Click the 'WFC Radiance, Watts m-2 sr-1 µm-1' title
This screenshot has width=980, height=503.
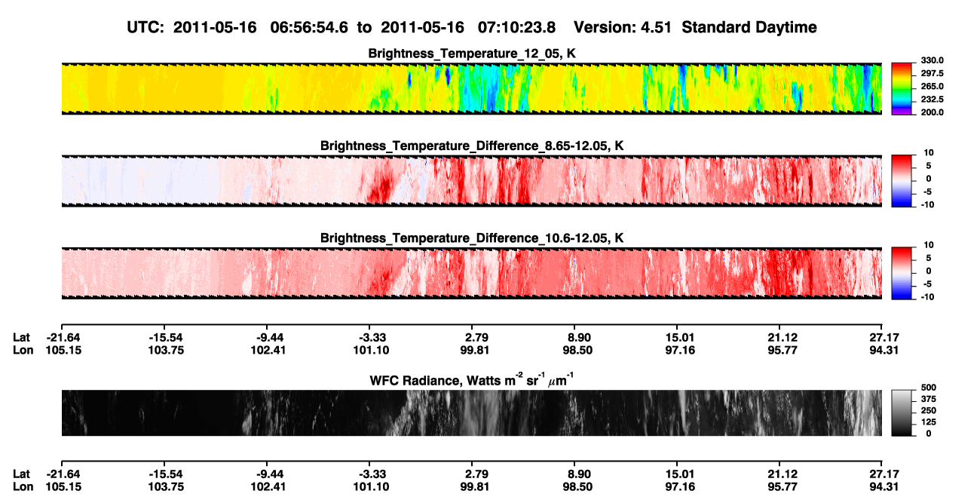[472, 379]
